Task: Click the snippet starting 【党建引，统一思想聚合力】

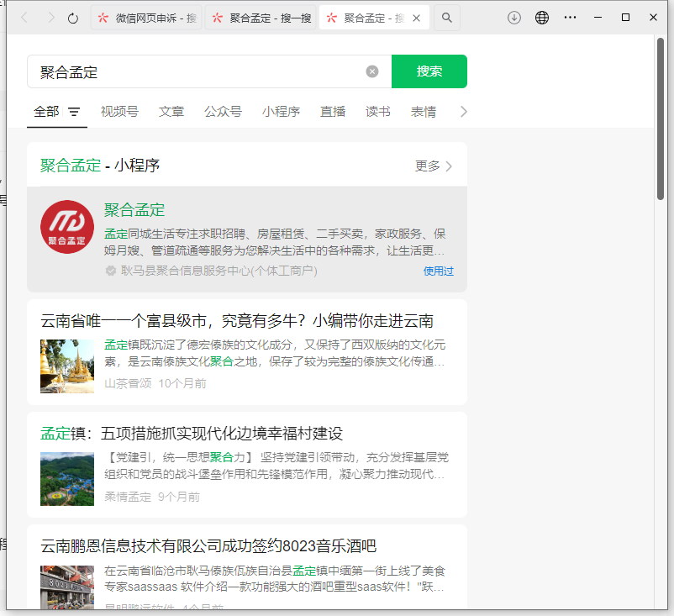Action: pyautogui.click(x=276, y=466)
